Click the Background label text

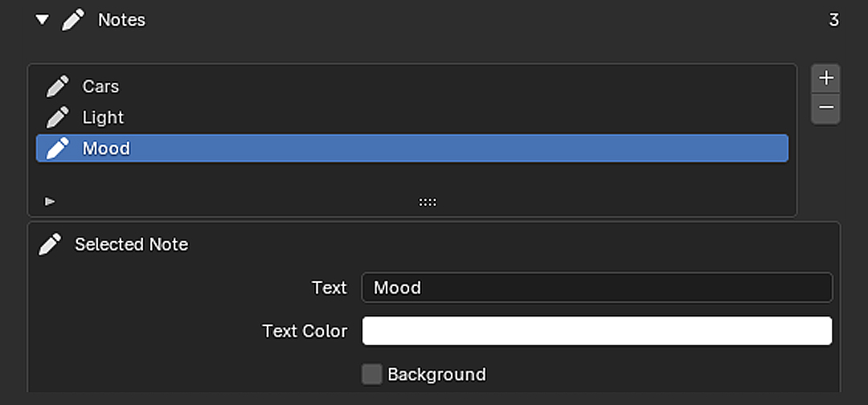point(436,374)
